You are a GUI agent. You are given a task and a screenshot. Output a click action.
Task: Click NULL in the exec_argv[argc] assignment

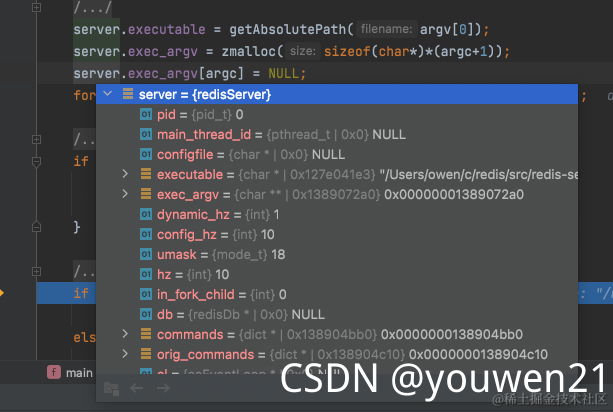[x=283, y=73]
